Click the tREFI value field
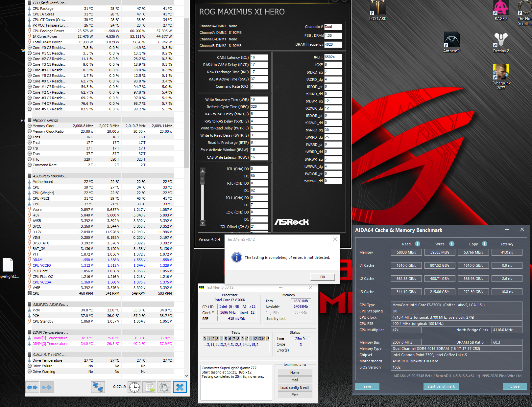The height and width of the screenshot is (407, 532). point(333,57)
